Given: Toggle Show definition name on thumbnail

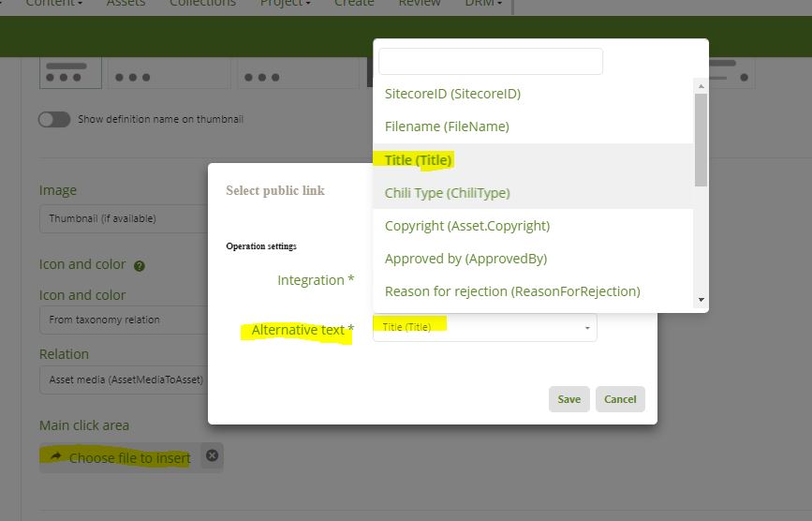Looking at the screenshot, I should tap(54, 120).
